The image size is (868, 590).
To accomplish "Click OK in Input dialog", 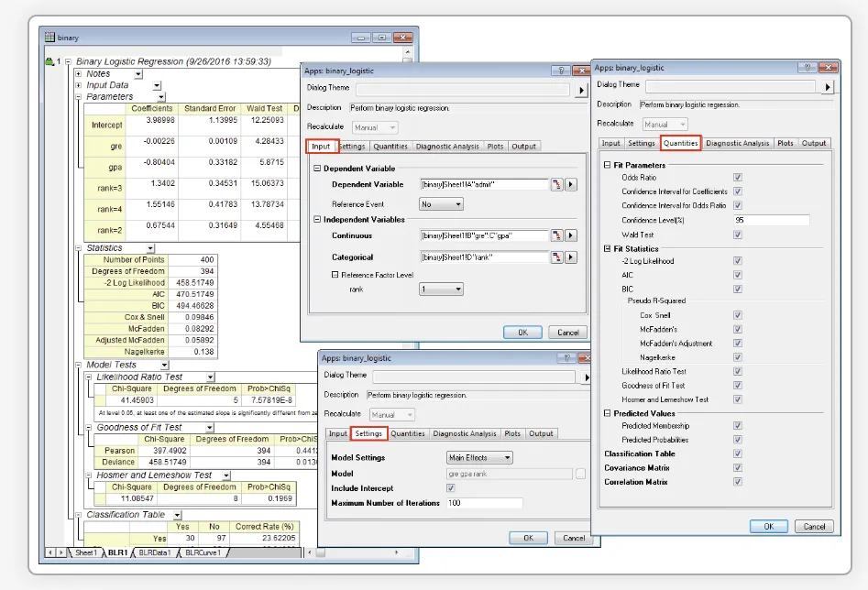I will point(522,333).
